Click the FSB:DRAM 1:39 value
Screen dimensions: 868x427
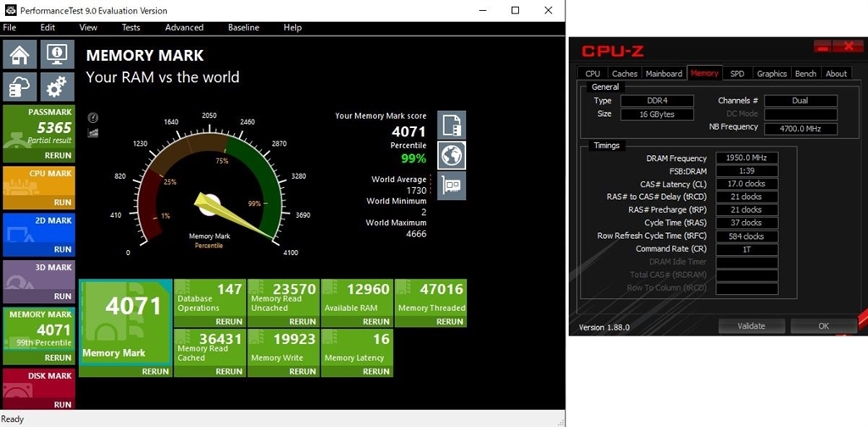[x=747, y=171]
